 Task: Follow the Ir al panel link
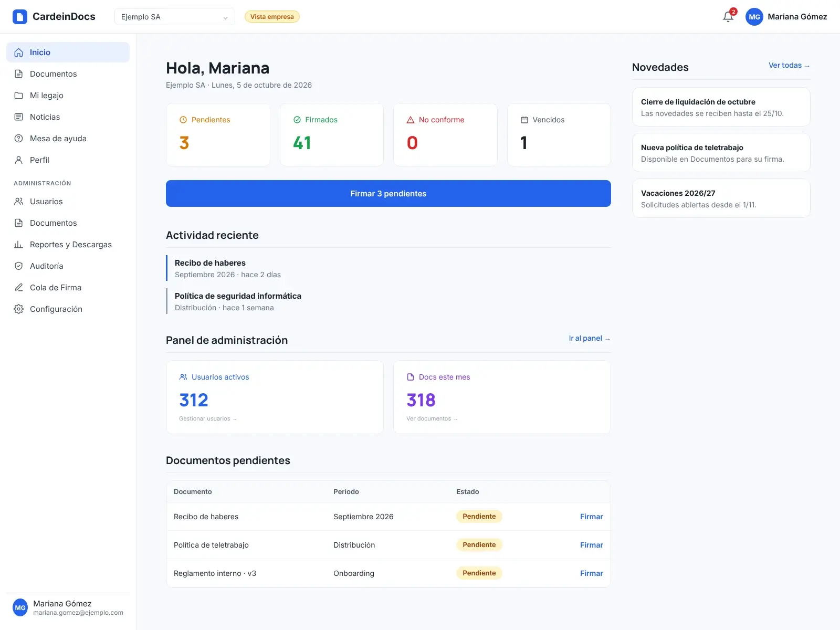pos(590,339)
